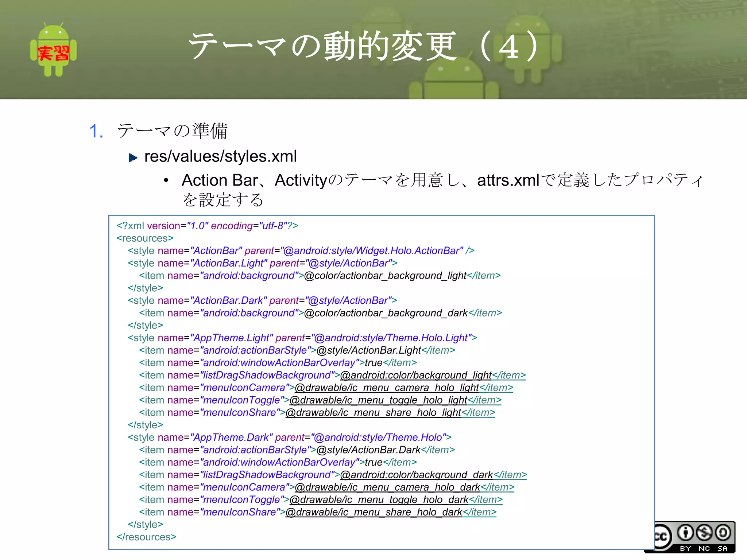
Task: Click the opening <resources> tag
Action: [x=145, y=238]
